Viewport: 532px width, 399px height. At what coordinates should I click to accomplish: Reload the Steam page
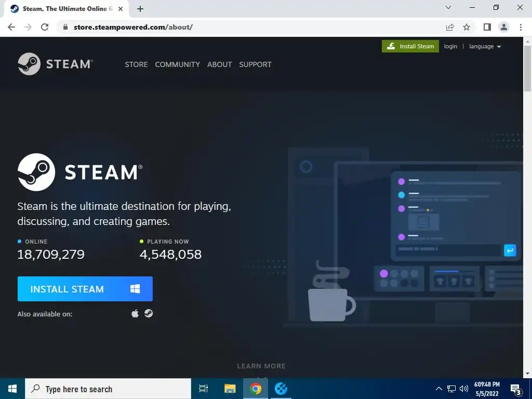(45, 27)
